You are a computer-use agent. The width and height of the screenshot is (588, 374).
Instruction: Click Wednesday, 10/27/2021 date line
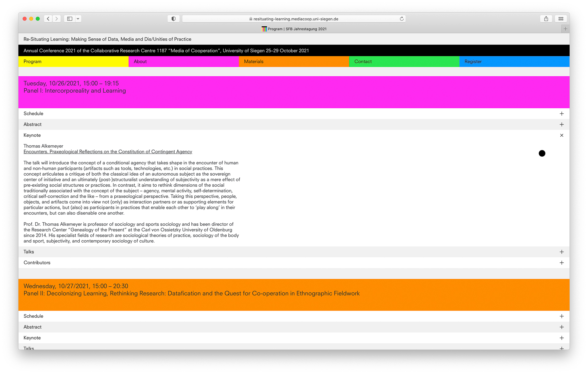(76, 286)
